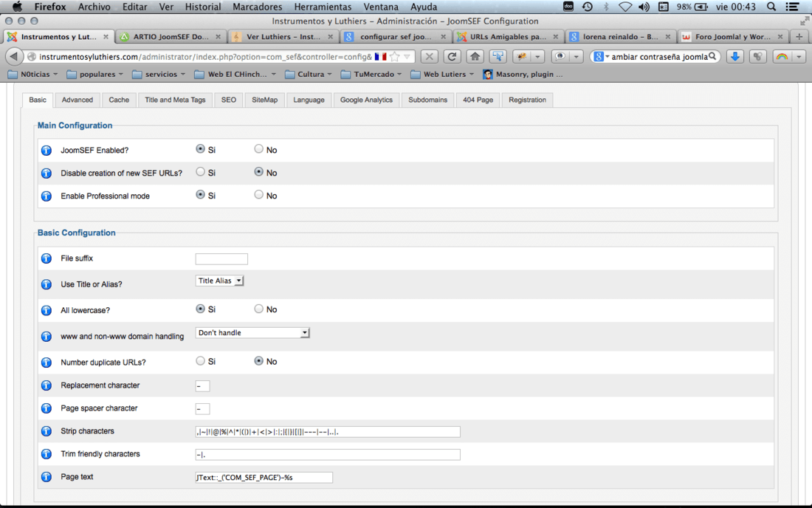
Task: Expand the N0ticias bookmarks folder
Action: pyautogui.click(x=33, y=74)
